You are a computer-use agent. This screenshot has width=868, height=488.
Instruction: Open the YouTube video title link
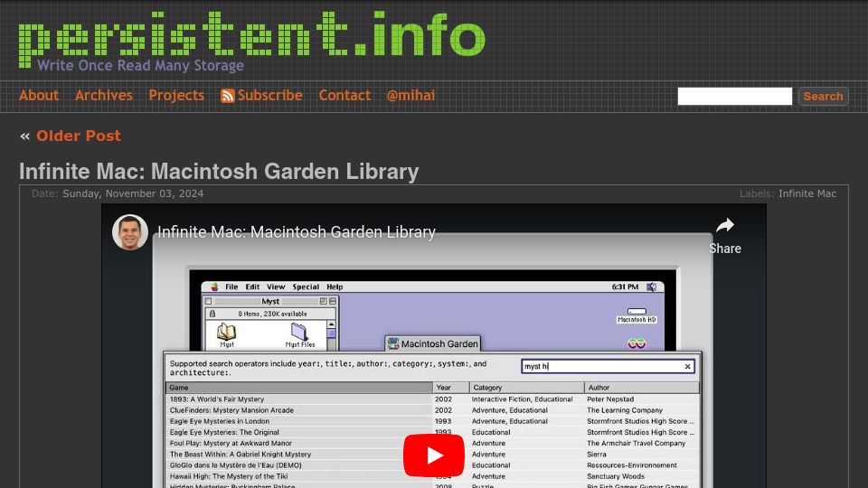tap(297, 232)
